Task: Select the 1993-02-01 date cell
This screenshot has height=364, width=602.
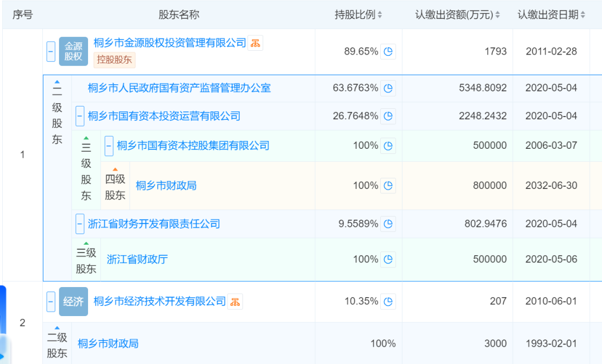Action: (x=551, y=343)
